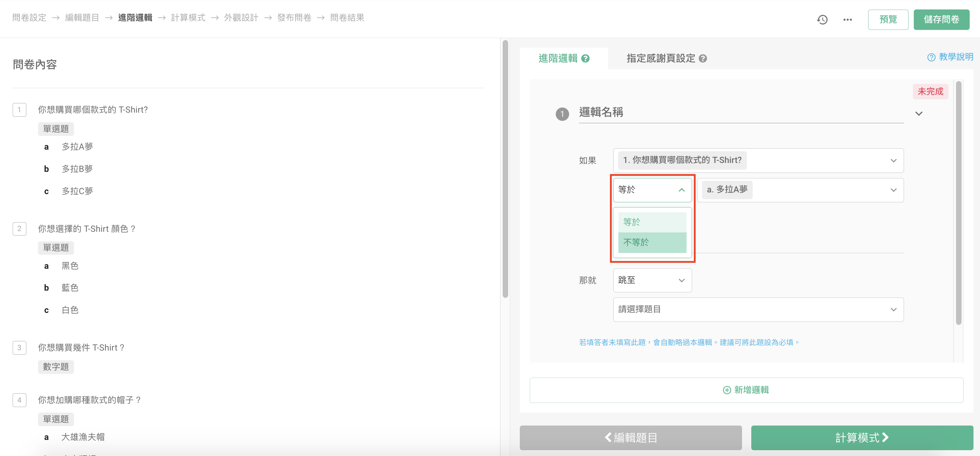The width and height of the screenshot is (980, 456).
Task: Click the plus icon in 新增邏輯
Action: pos(727,390)
